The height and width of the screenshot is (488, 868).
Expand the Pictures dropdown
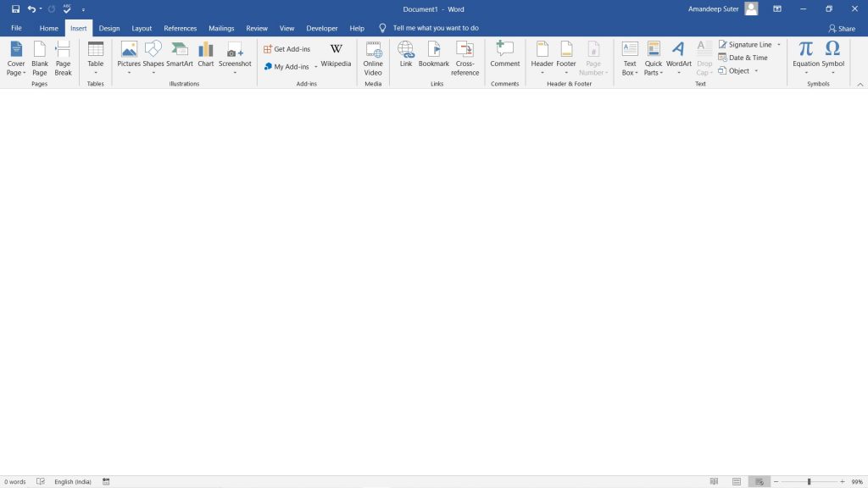[x=129, y=73]
